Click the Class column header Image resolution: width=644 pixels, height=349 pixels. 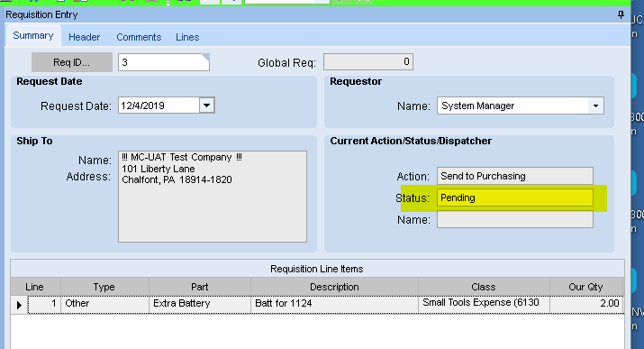click(484, 287)
